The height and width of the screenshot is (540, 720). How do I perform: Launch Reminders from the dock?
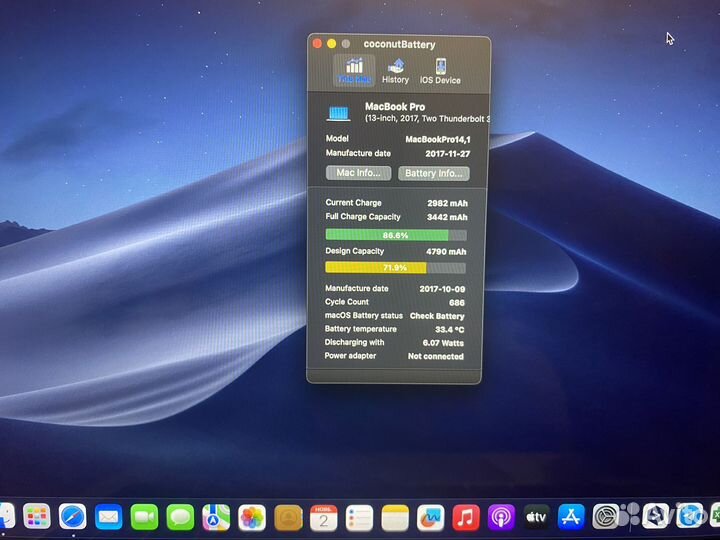pos(360,518)
